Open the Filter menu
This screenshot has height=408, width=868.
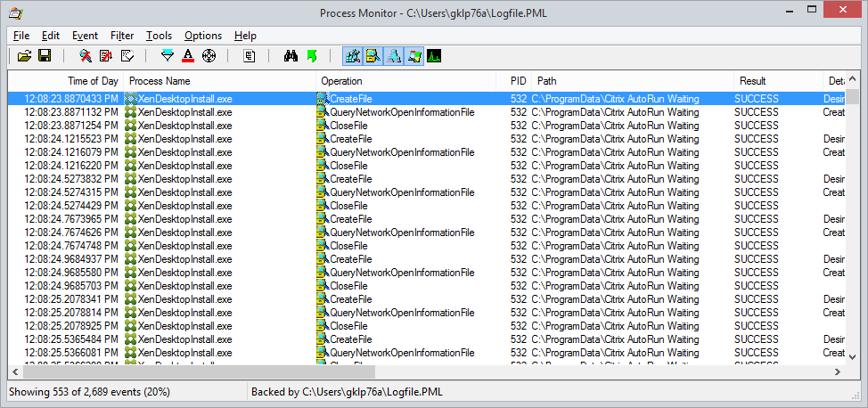(x=122, y=36)
